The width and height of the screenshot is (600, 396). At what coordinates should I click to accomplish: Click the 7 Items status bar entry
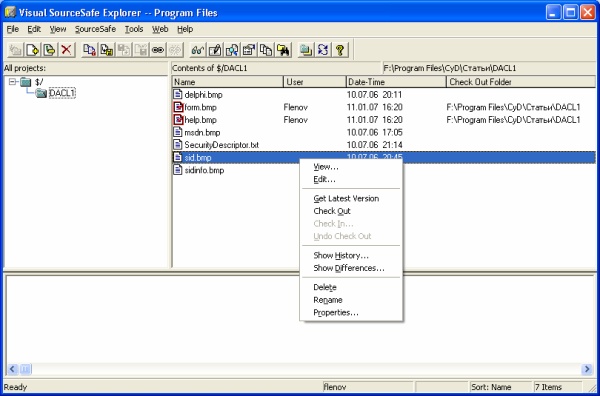pos(558,387)
